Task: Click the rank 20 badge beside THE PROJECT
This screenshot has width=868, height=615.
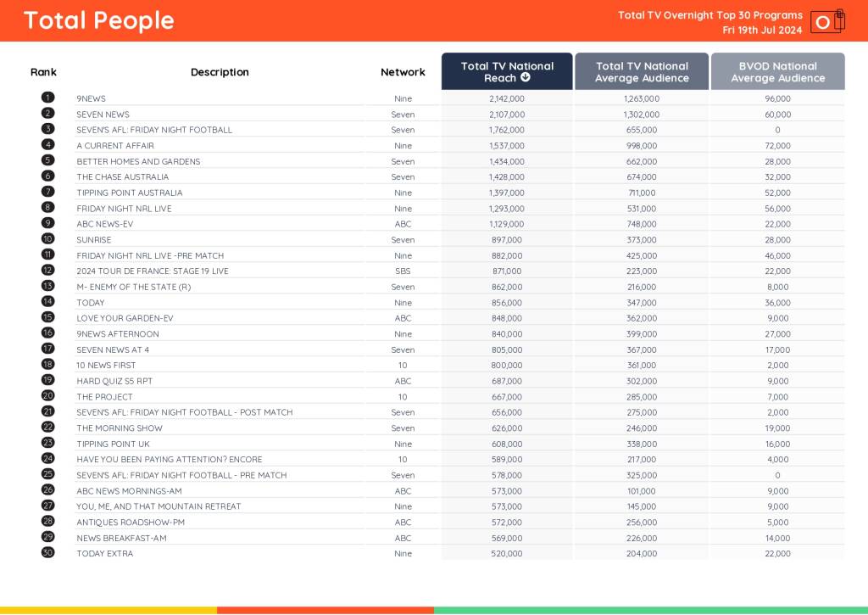Action: tap(47, 396)
